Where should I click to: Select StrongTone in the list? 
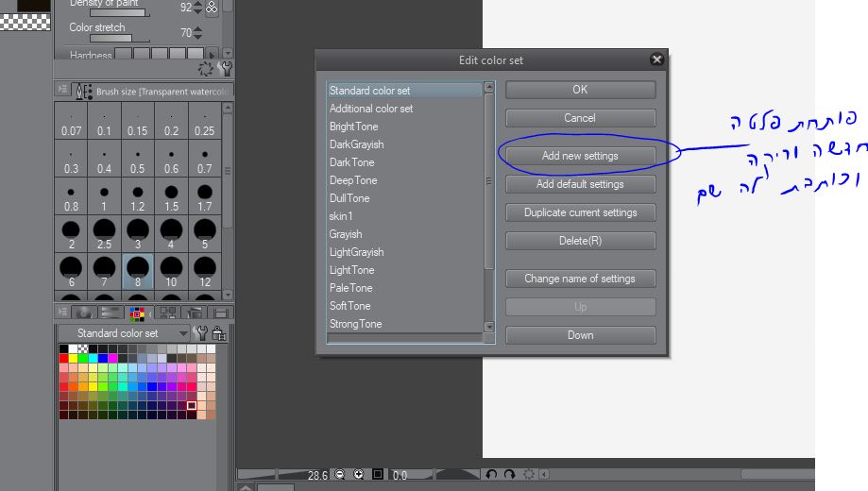click(x=404, y=324)
